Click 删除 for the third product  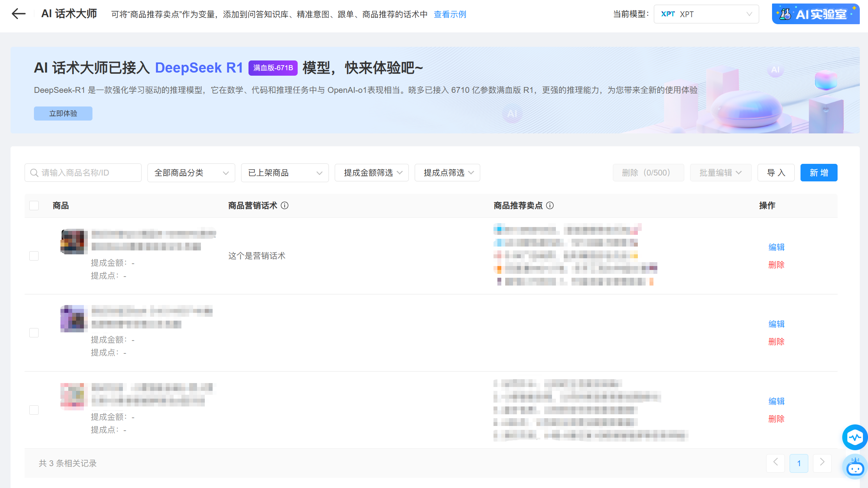coord(776,419)
